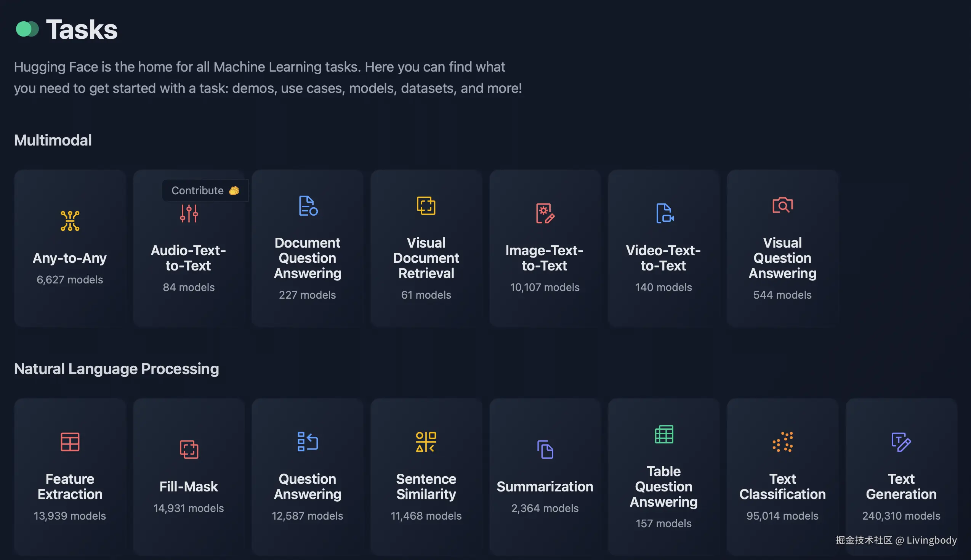Open the Video-Text-to-Text title
The image size is (971, 560).
click(663, 258)
